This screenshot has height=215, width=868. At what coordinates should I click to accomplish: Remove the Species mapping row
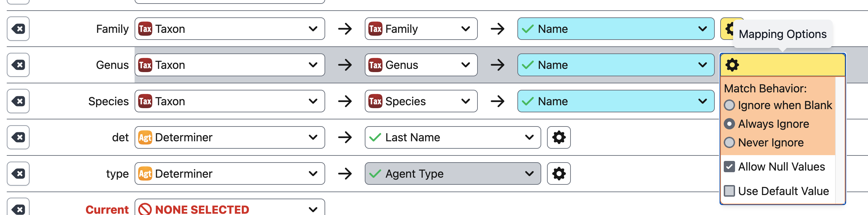coord(18,101)
